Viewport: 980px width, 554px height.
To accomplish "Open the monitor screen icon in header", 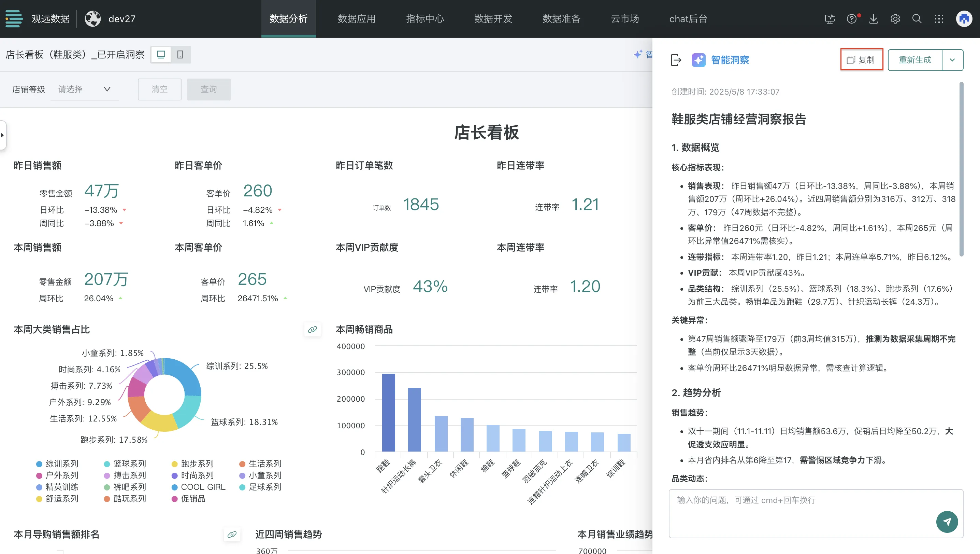I will [830, 19].
